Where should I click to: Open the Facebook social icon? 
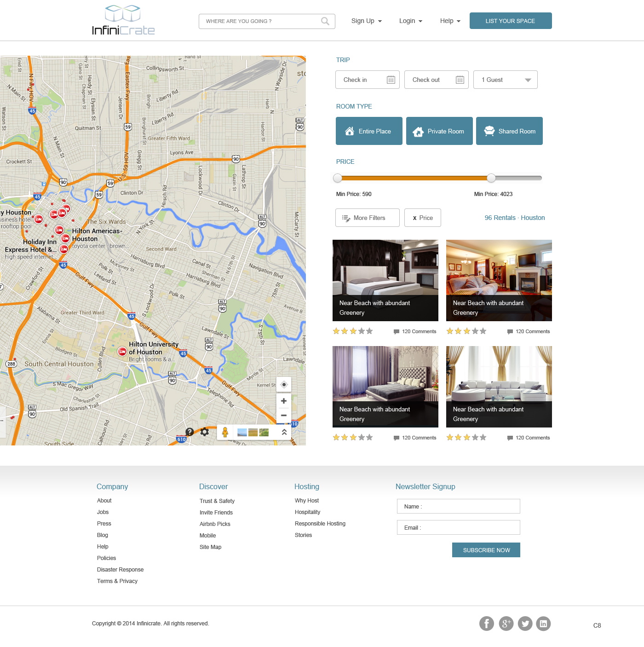tap(487, 624)
